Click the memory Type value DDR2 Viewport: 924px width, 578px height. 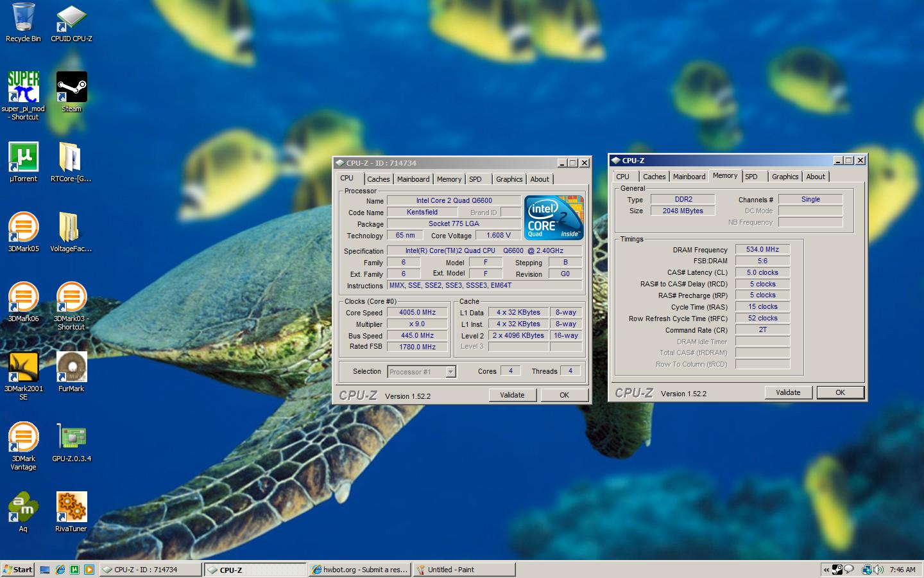683,199
